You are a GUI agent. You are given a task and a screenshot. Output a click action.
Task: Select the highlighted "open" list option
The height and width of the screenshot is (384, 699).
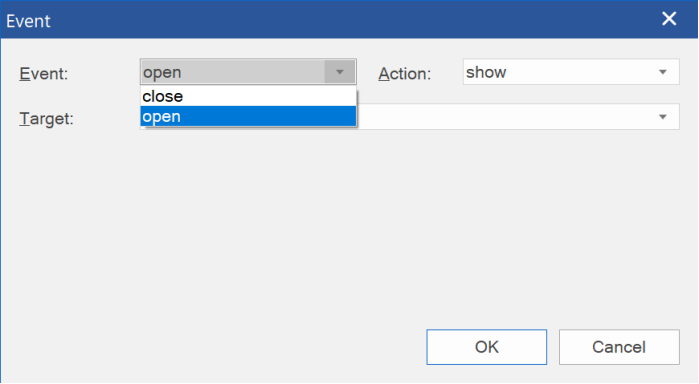[x=248, y=116]
